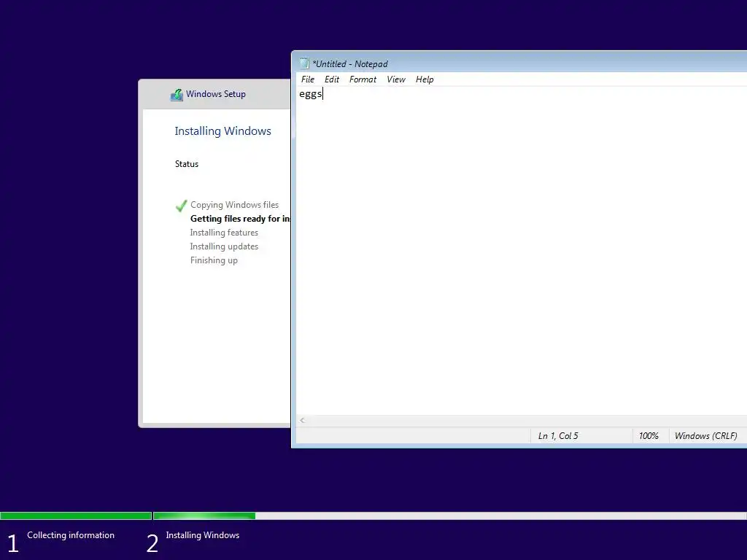Click the Notepad icon in title bar
747x560 pixels.
click(x=304, y=63)
